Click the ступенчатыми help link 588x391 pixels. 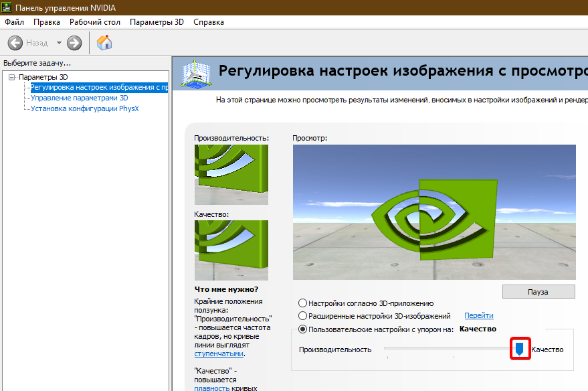tap(219, 354)
